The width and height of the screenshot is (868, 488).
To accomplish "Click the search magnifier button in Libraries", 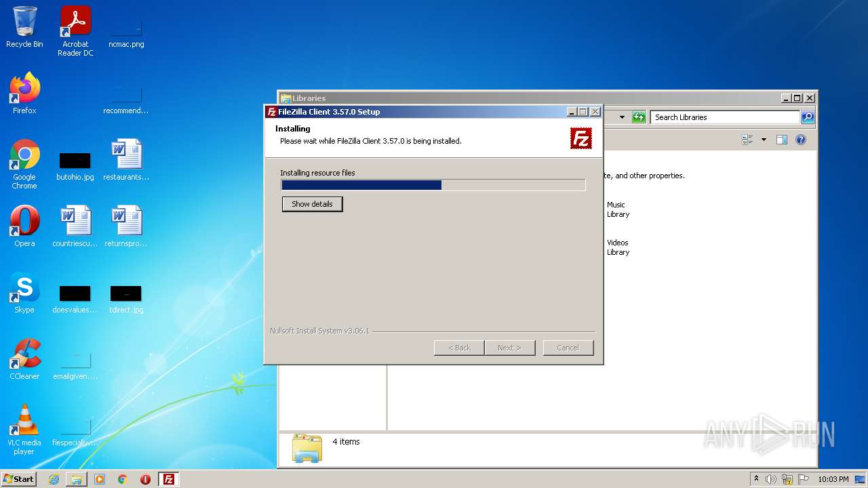I will 807,117.
